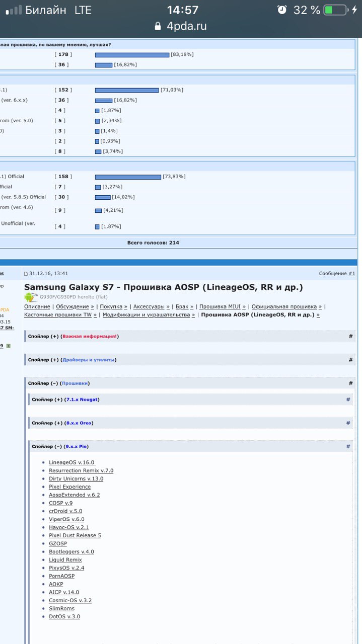
Task: Open the Описание navigation link
Action: coord(37,306)
